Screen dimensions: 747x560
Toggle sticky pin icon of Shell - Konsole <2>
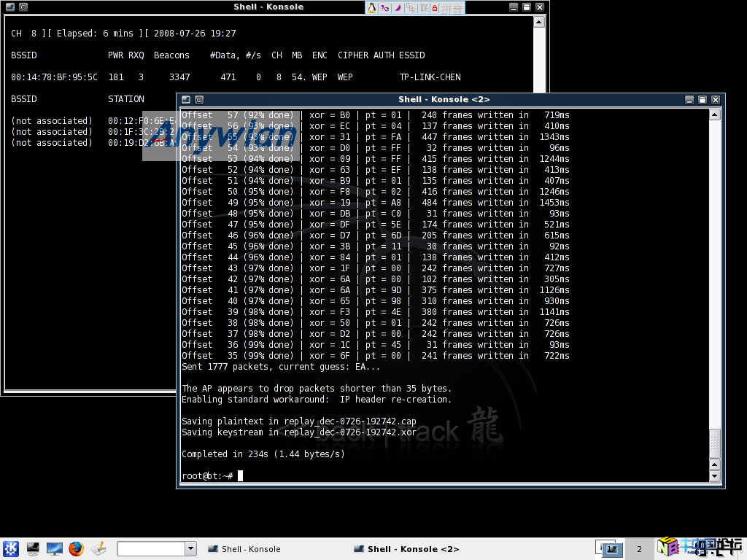point(199,99)
